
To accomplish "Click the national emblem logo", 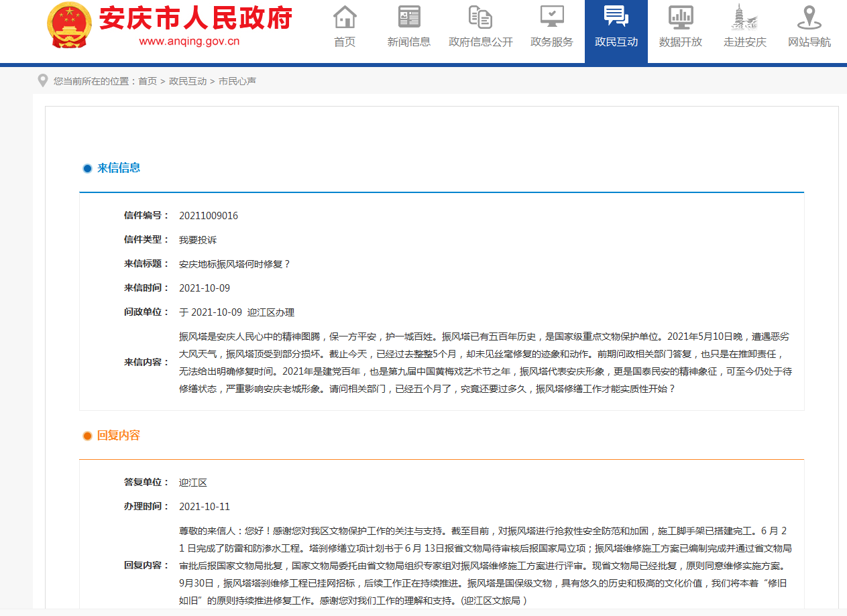I will (x=69, y=25).
